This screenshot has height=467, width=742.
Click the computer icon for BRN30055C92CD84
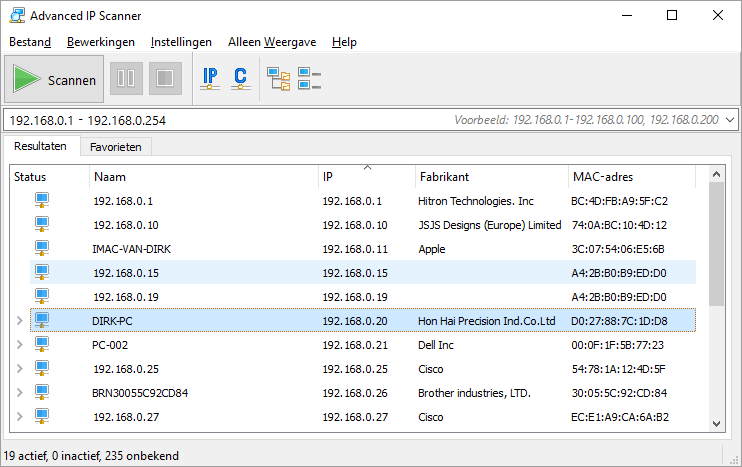pyautogui.click(x=42, y=392)
